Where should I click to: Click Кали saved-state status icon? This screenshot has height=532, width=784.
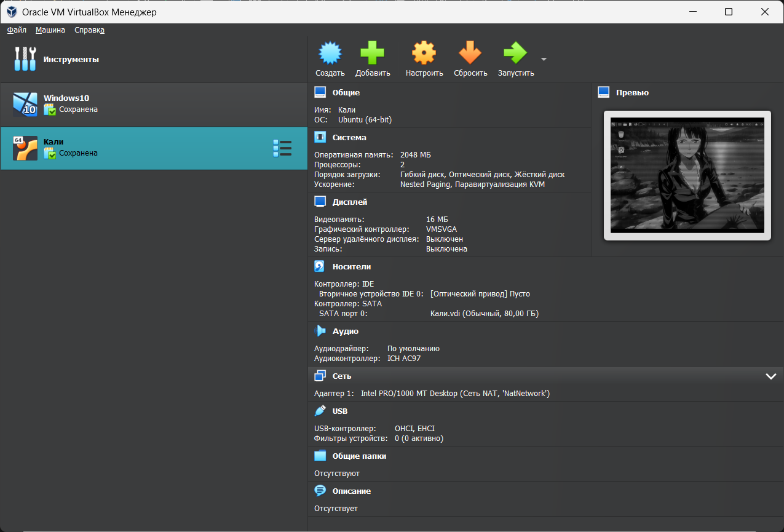tap(50, 153)
